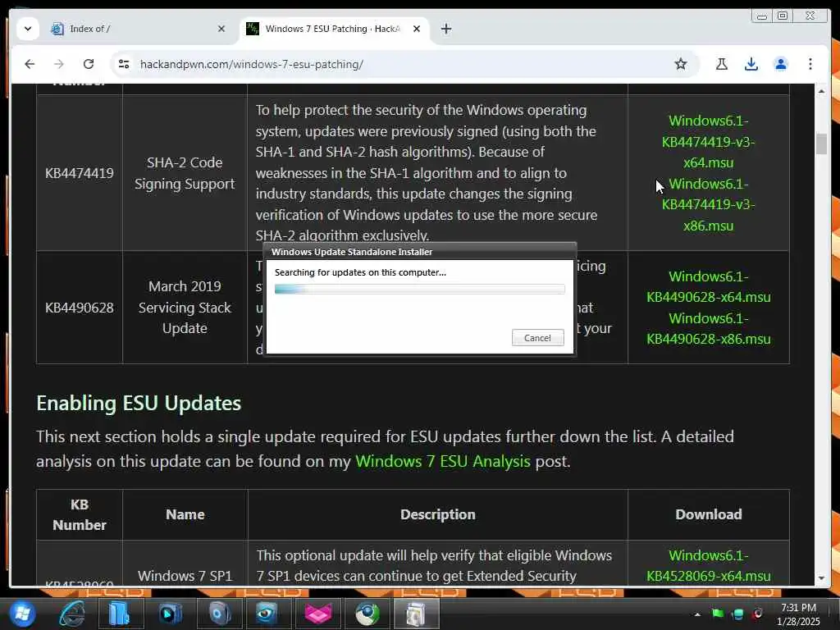Click the 'Enabling ESU Updates' heading

coord(139,404)
